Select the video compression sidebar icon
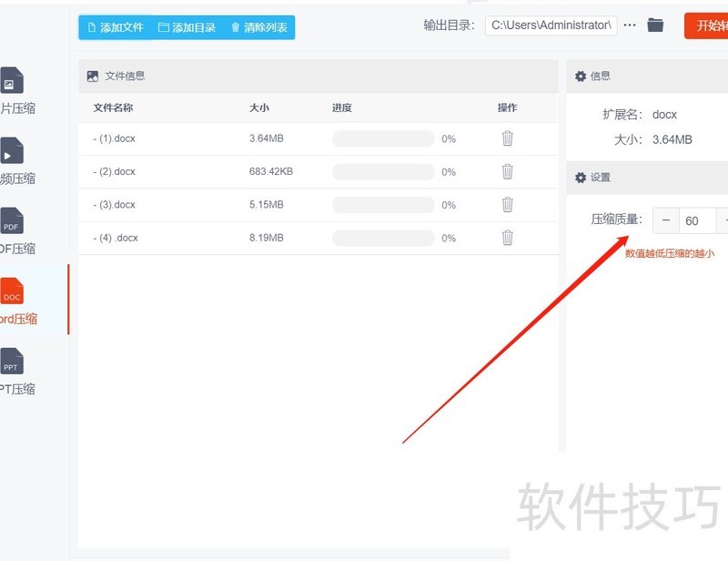Image resolution: width=728 pixels, height=561 pixels. point(12,150)
